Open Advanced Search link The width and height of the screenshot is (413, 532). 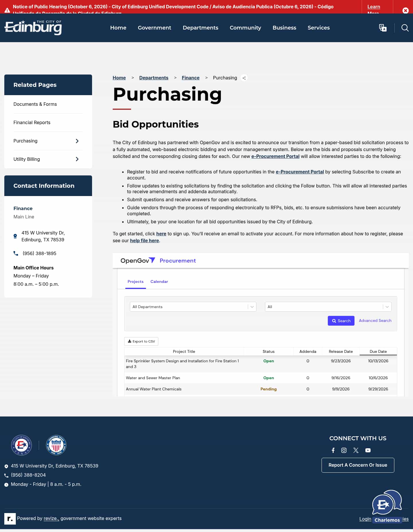375,321
